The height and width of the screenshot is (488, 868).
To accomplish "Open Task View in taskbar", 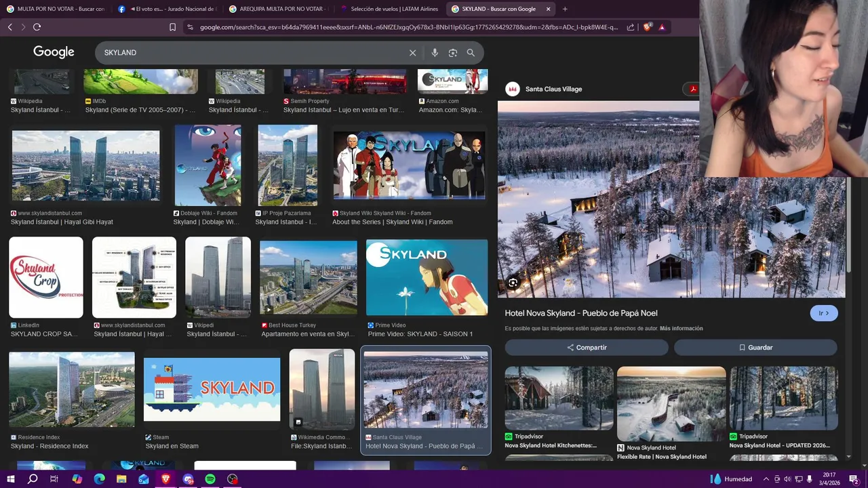I will pos(54,479).
